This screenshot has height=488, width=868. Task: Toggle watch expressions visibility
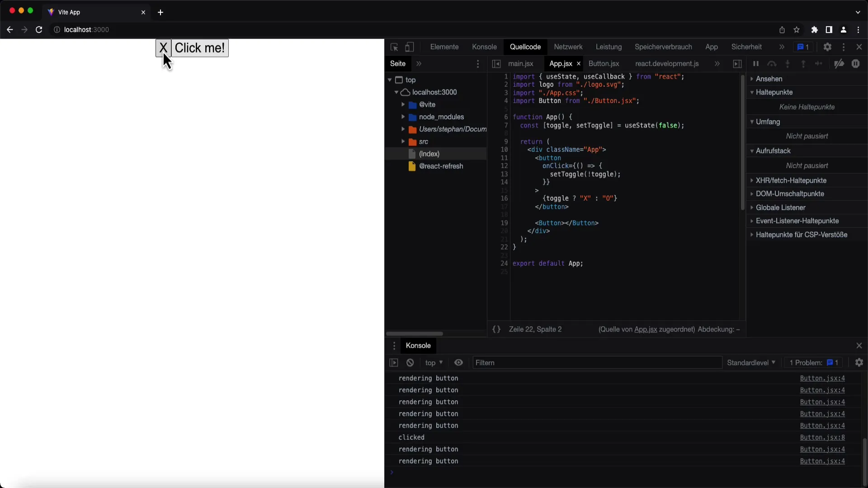coord(752,78)
